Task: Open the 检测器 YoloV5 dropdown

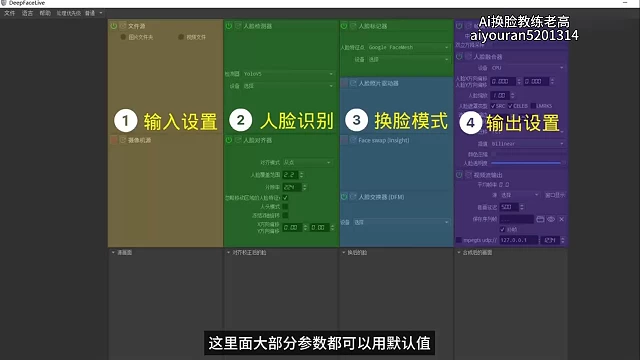Action: [288, 74]
